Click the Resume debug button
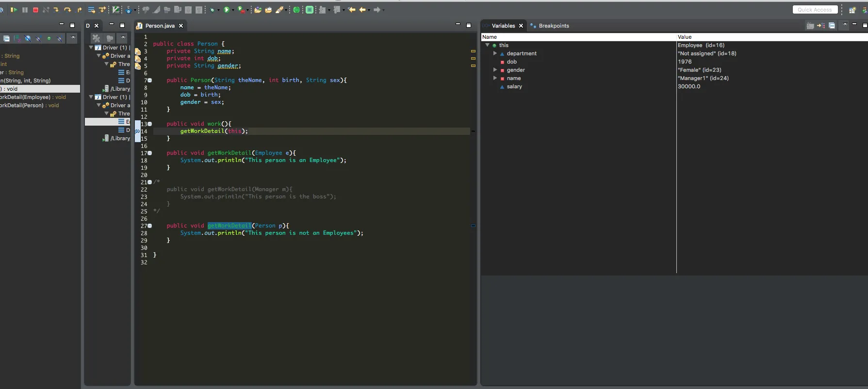Image resolution: width=868 pixels, height=389 pixels. 14,10
